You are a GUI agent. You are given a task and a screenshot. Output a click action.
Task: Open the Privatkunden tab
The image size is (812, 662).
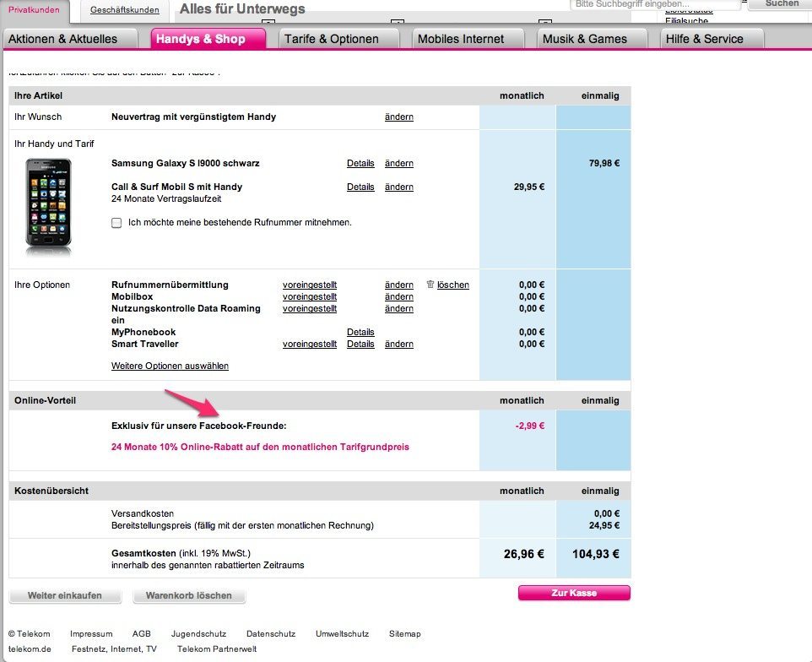(34, 10)
